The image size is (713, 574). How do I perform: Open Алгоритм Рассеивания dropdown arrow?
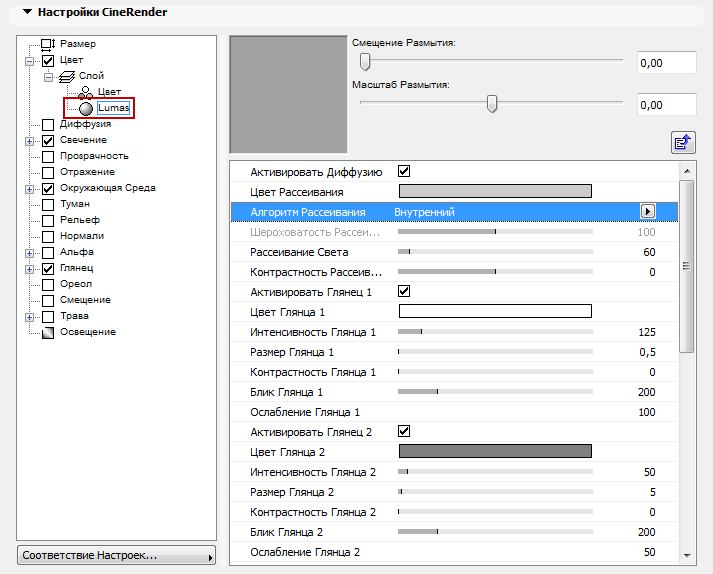pos(648,211)
